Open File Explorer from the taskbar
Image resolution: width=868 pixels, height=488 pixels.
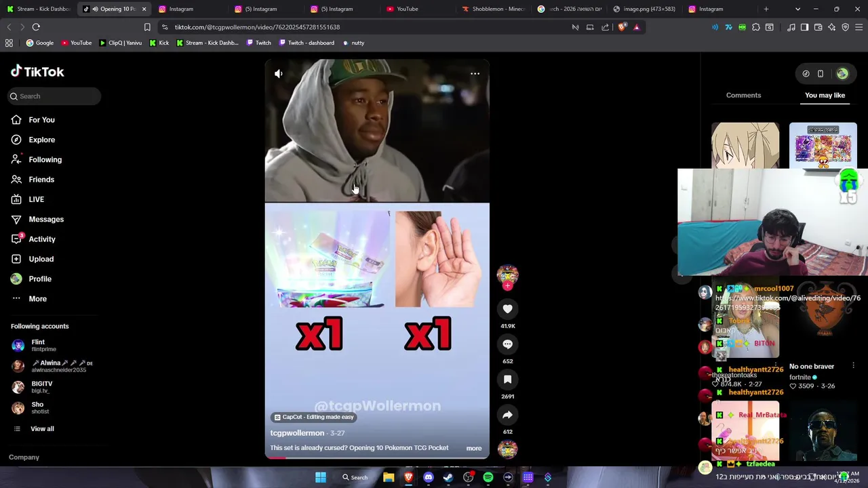[389, 477]
